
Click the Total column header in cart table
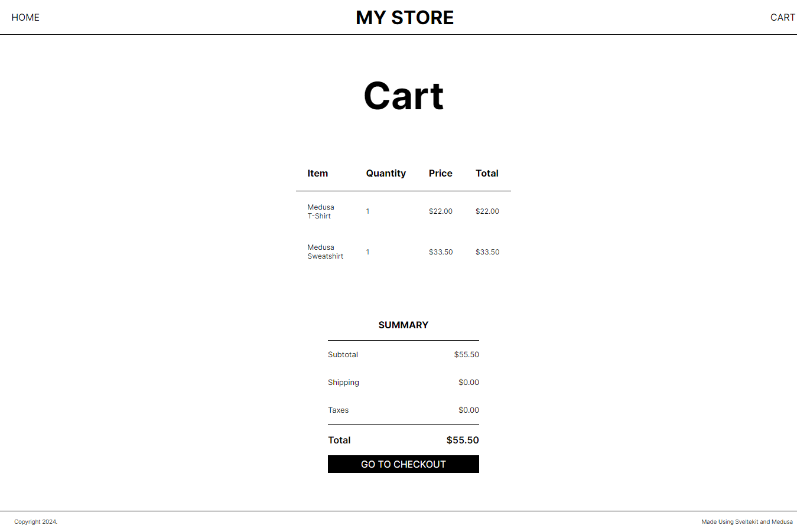[x=487, y=174]
